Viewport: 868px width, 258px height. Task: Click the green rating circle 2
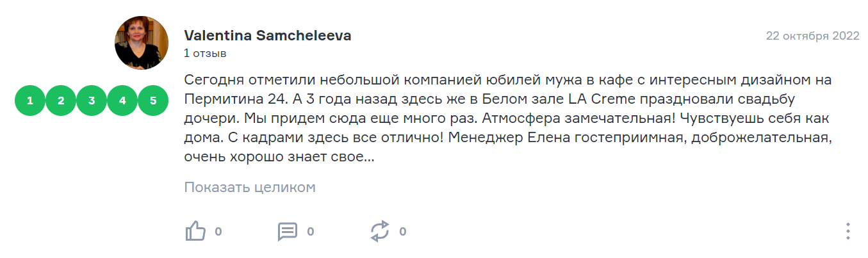61,101
